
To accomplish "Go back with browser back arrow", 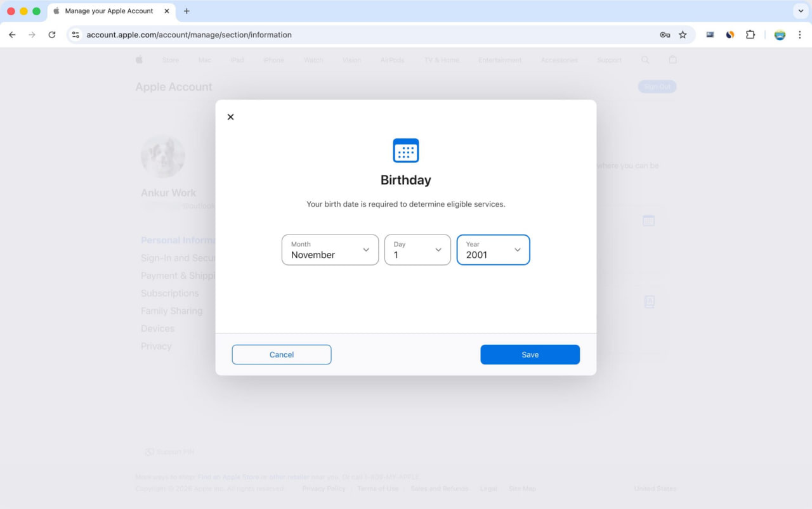I will pyautogui.click(x=12, y=35).
